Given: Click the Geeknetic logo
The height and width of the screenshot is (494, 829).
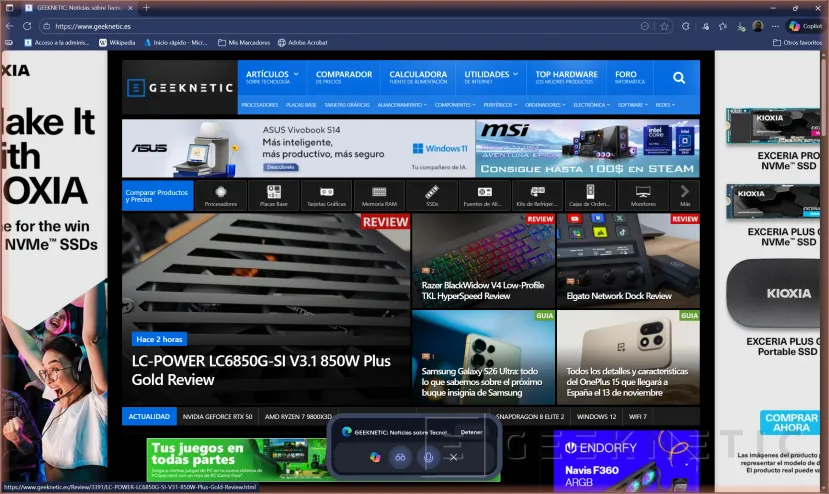Looking at the screenshot, I should pos(180,87).
